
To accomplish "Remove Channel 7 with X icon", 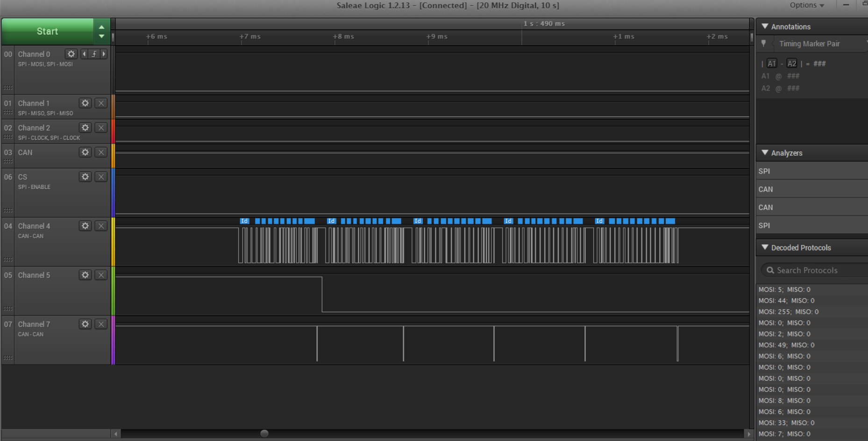I will (x=101, y=324).
